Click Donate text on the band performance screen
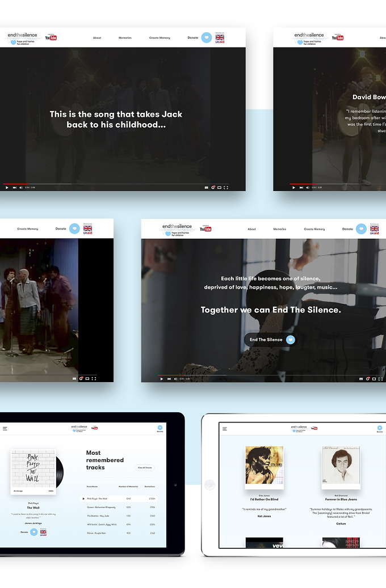Viewport: 386px width, 588px height. click(x=61, y=229)
